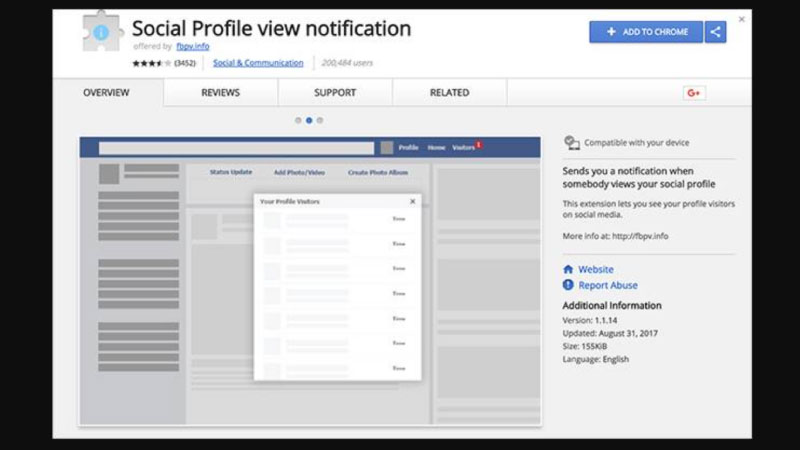Image resolution: width=800 pixels, height=450 pixels.
Task: Close the Your Profile Visitors popup
Action: click(x=412, y=201)
